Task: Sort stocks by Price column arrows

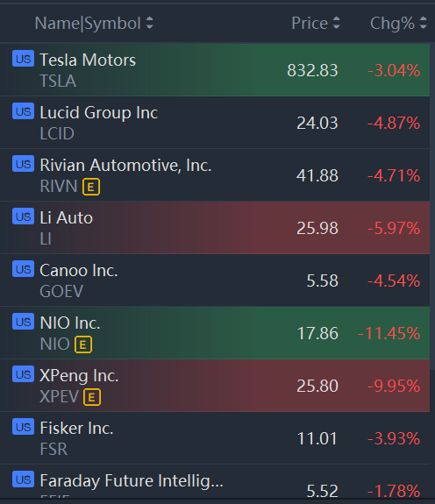Action: (336, 23)
